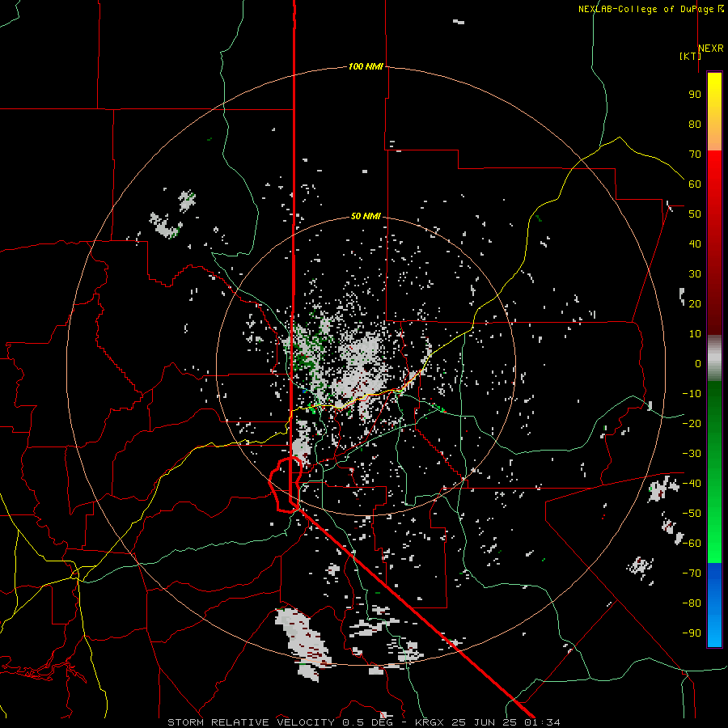Click the 50 value on the velocity scale
The image size is (728, 728).
[x=695, y=214]
